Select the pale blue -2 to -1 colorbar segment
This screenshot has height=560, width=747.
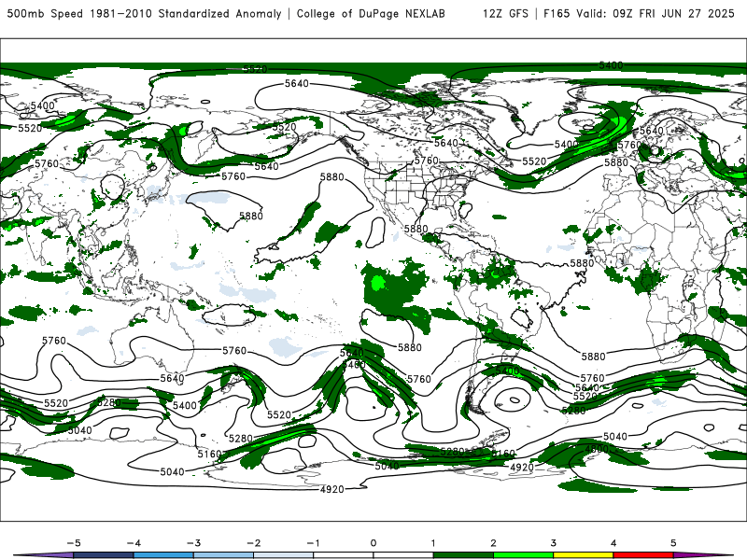pos(284,555)
